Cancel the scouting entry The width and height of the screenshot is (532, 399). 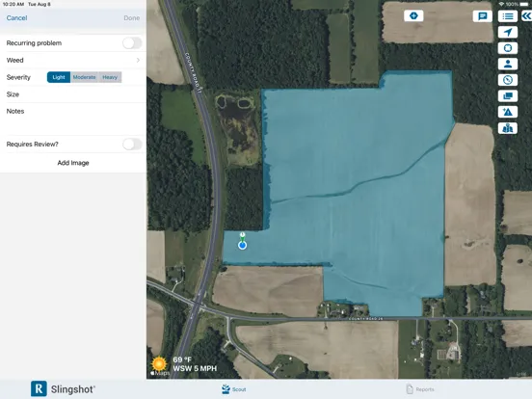click(x=16, y=18)
